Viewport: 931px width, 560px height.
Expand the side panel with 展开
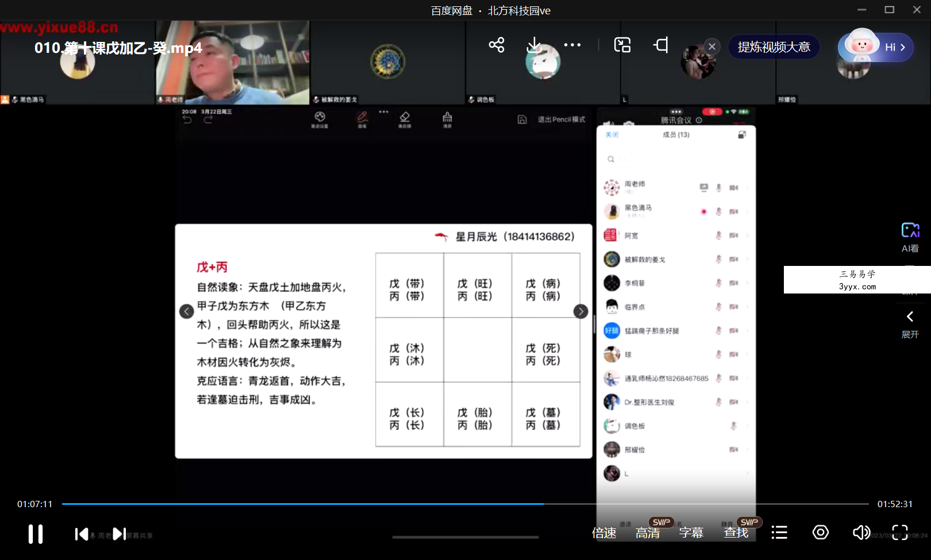click(x=910, y=325)
